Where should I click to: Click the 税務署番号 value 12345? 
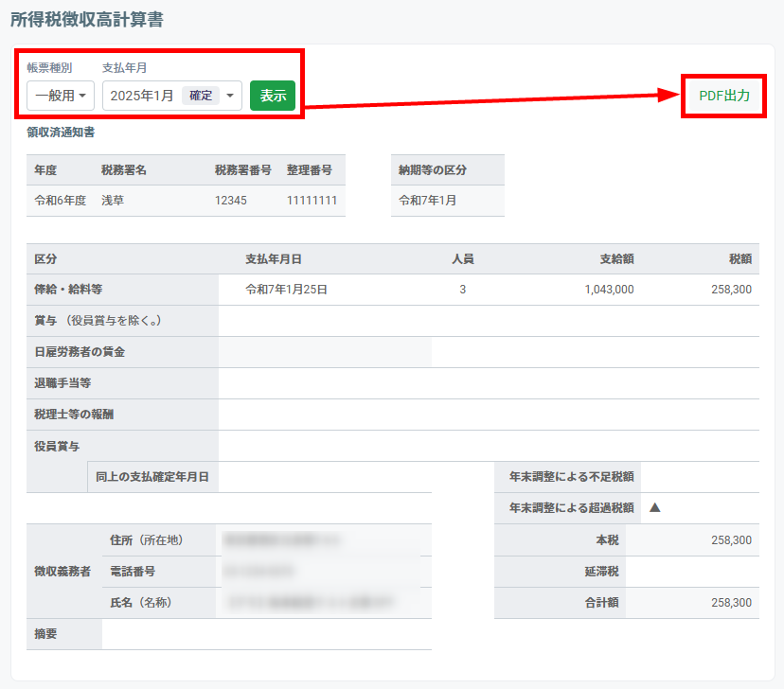(231, 201)
